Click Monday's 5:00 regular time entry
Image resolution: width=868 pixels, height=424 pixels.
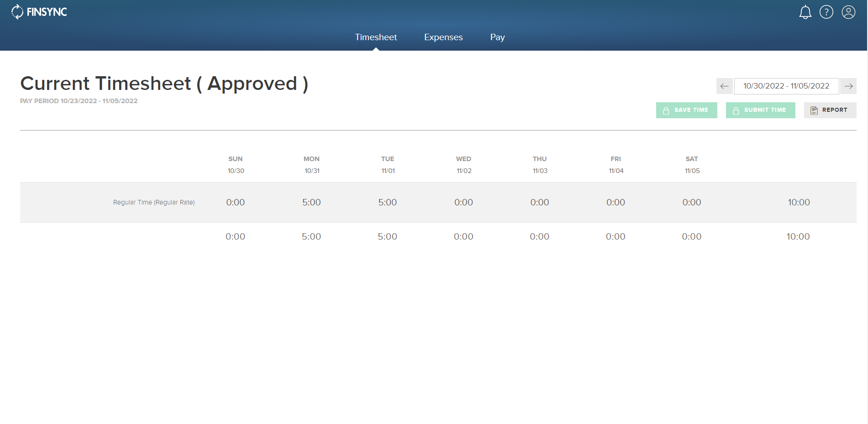coord(311,202)
